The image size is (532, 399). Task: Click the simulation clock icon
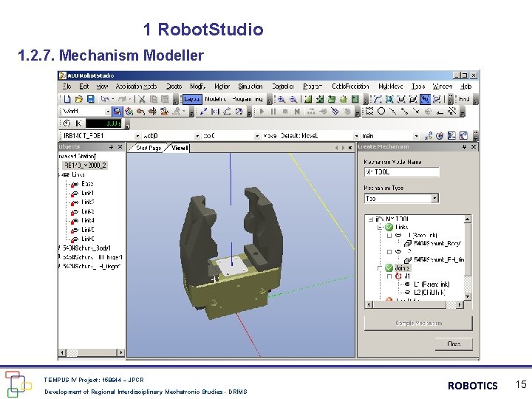click(66, 123)
